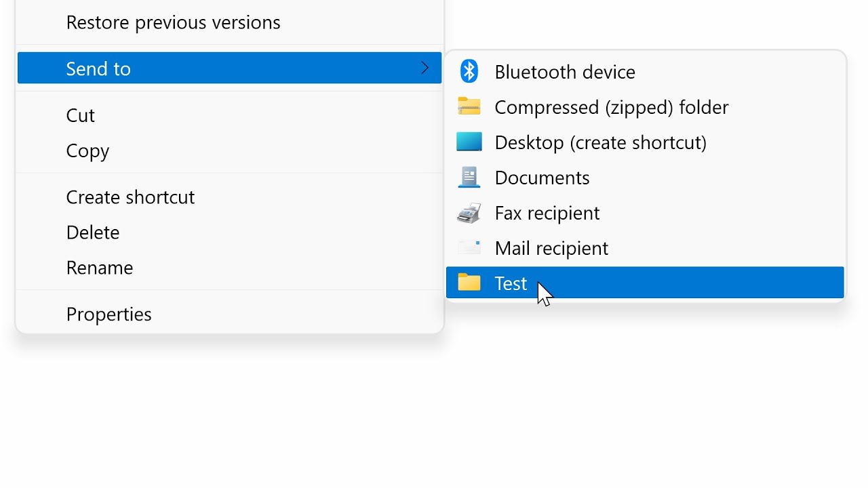868x488 pixels.
Task: Click the Mail recipient envelope icon
Action: [469, 247]
